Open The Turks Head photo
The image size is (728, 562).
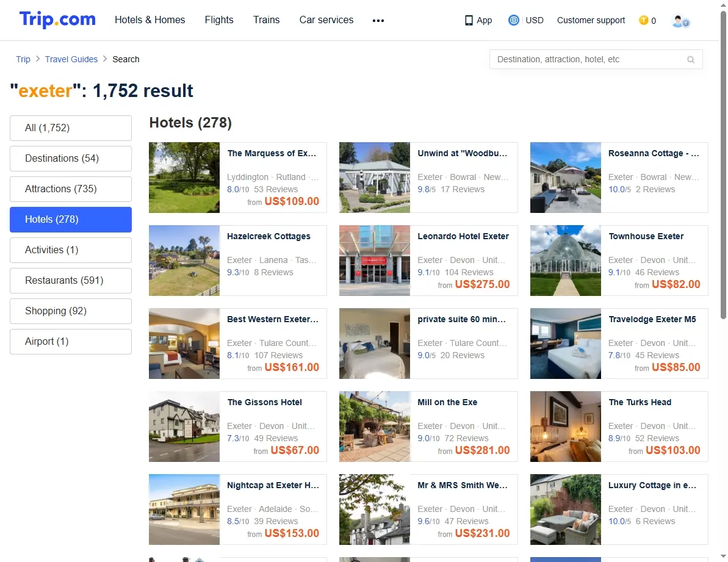(x=565, y=427)
